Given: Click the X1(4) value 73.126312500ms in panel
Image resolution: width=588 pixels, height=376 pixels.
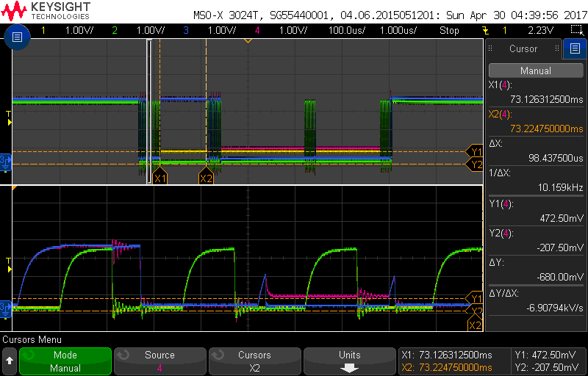Looking at the screenshot, I should tap(546, 100).
